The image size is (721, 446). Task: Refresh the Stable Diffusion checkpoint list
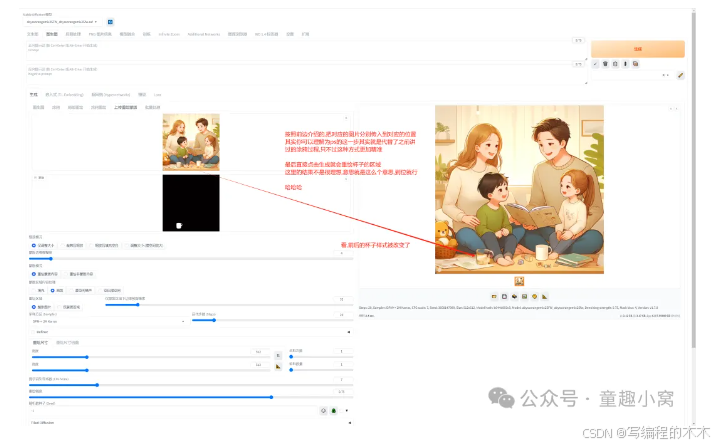coord(110,22)
